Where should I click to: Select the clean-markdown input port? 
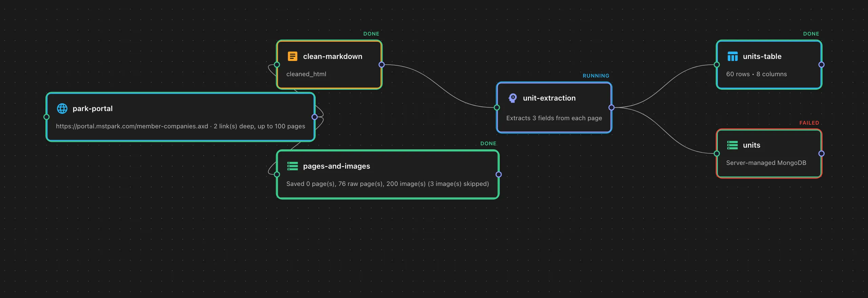277,65
